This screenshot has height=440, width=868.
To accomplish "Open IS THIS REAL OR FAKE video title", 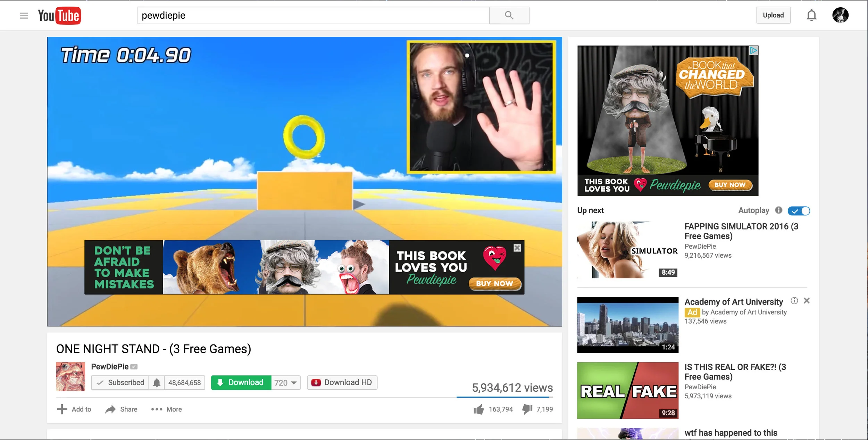I will click(x=735, y=372).
